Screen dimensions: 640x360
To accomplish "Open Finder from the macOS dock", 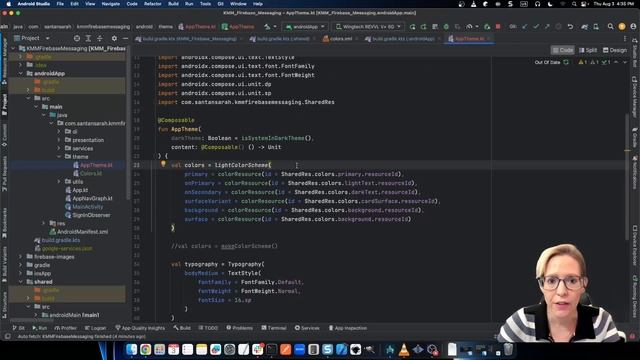I will pyautogui.click(x=131, y=349).
